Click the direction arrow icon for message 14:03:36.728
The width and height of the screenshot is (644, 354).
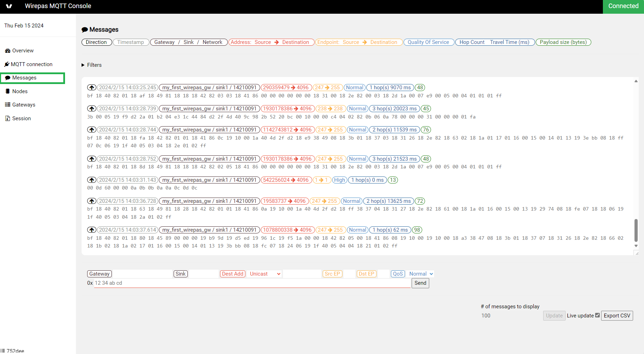pos(92,201)
